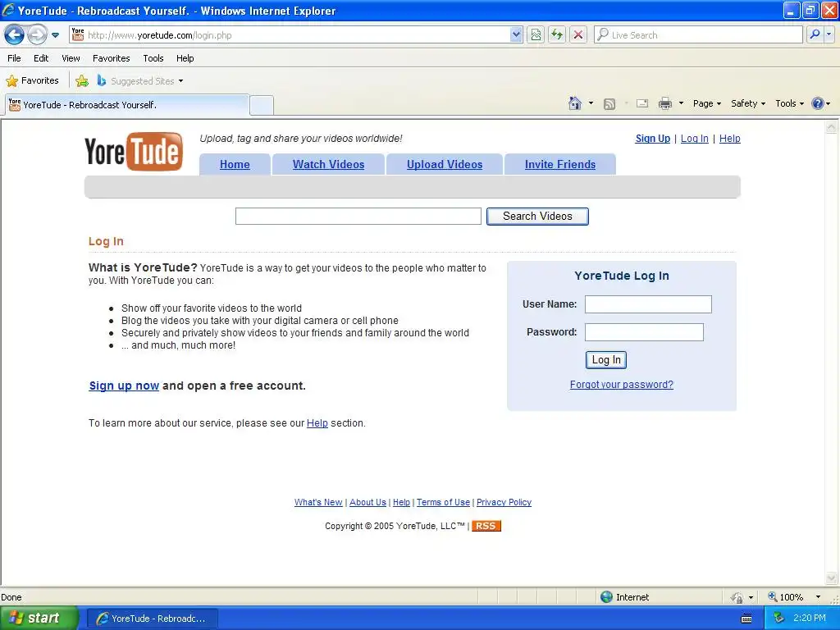
Task: Click the video search text field
Action: point(358,217)
